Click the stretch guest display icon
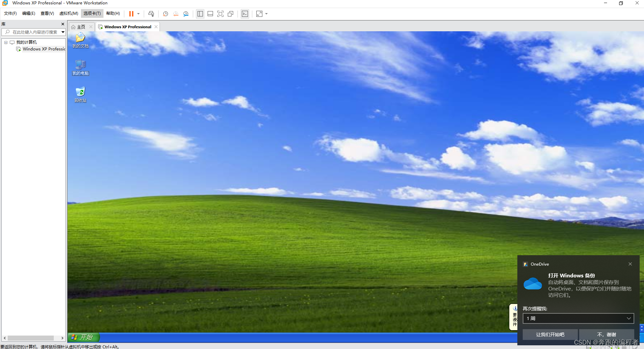 [x=259, y=14]
